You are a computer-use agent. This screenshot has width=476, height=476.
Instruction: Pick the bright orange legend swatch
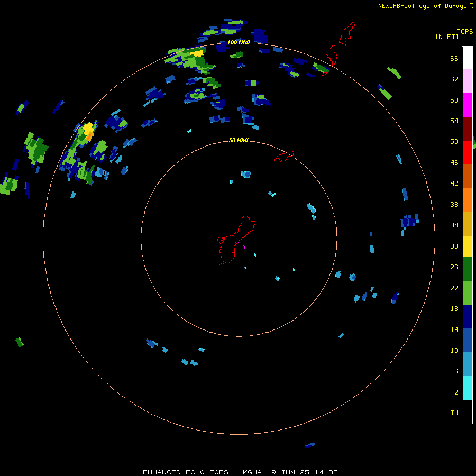[x=467, y=200]
